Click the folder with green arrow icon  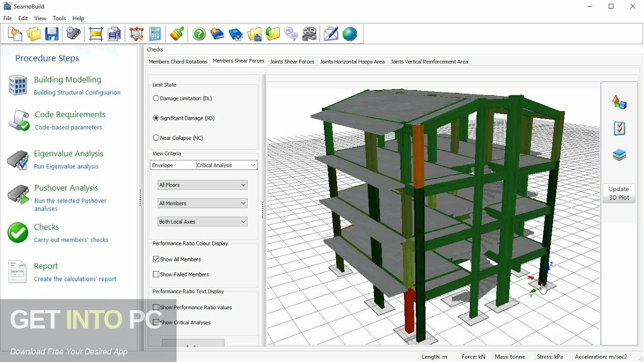point(273,34)
